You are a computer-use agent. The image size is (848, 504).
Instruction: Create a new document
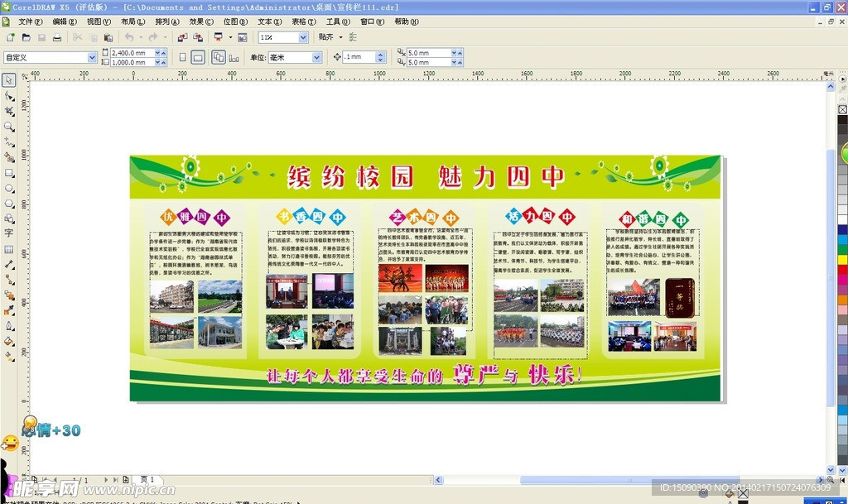coord(10,37)
